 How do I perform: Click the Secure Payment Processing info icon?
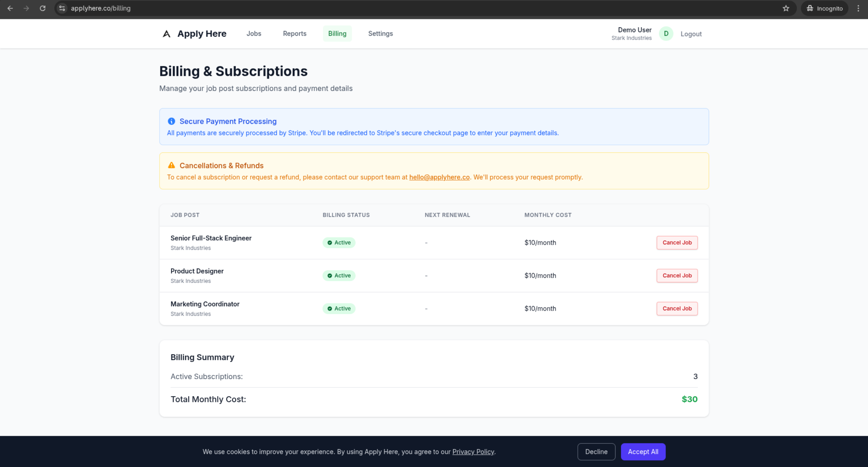171,121
